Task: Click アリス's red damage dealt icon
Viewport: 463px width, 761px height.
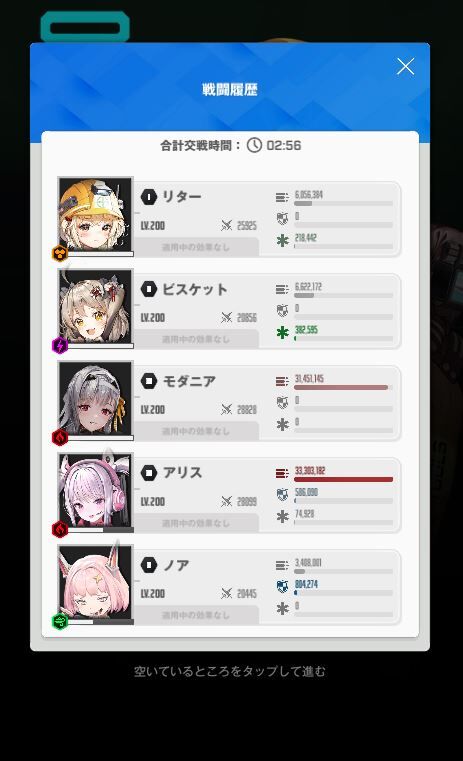Action: [x=282, y=473]
